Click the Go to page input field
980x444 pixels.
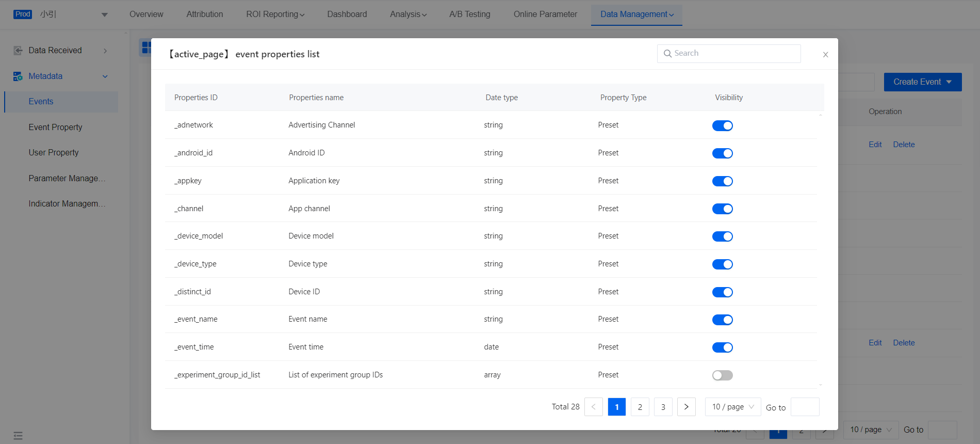click(805, 407)
